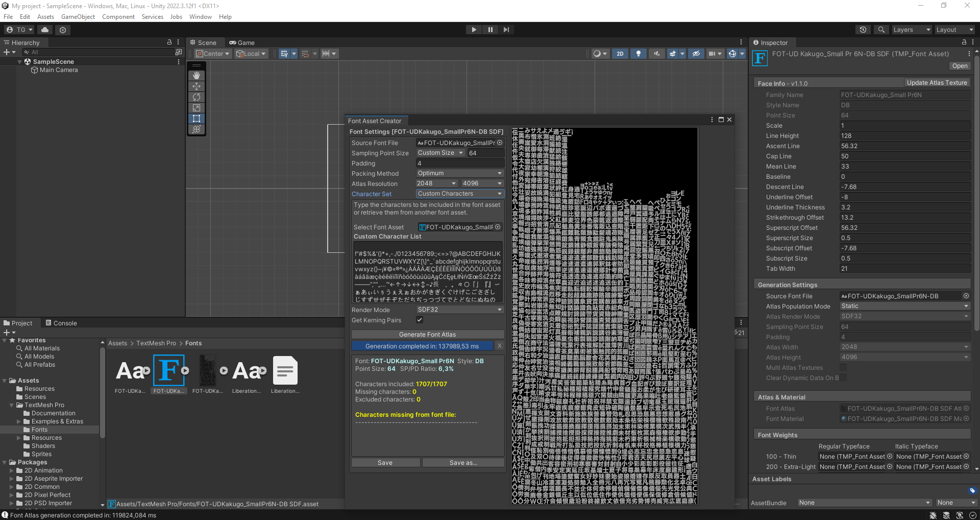The image size is (980, 520).
Task: Open Atlas Population Mode Static dropdown
Action: pos(905,306)
